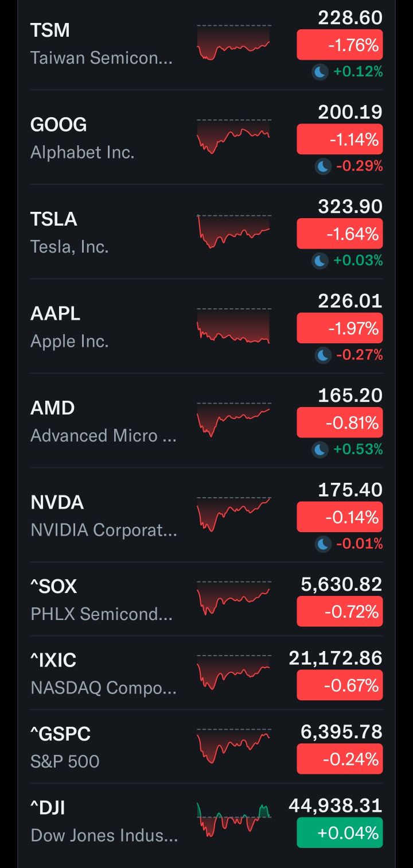Image resolution: width=413 pixels, height=868 pixels.
Task: Select the ^IXIC NASDAQ Composite row
Action: pos(103,673)
